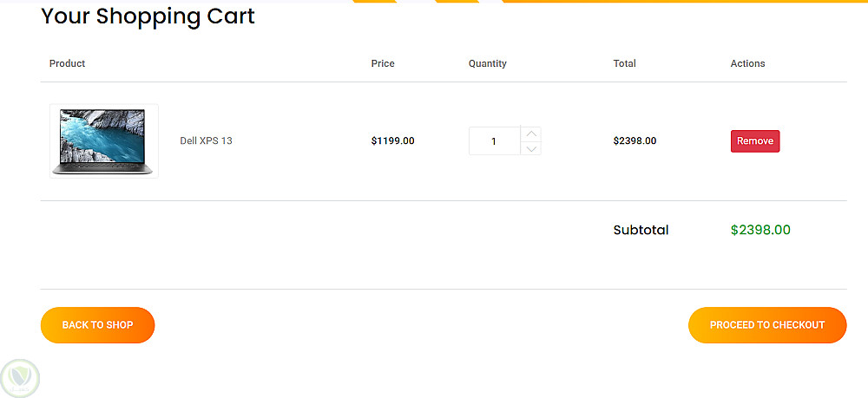Click the Dell XPS 13 laptop thumbnail
Screen dimensions: 868x398
click(104, 140)
